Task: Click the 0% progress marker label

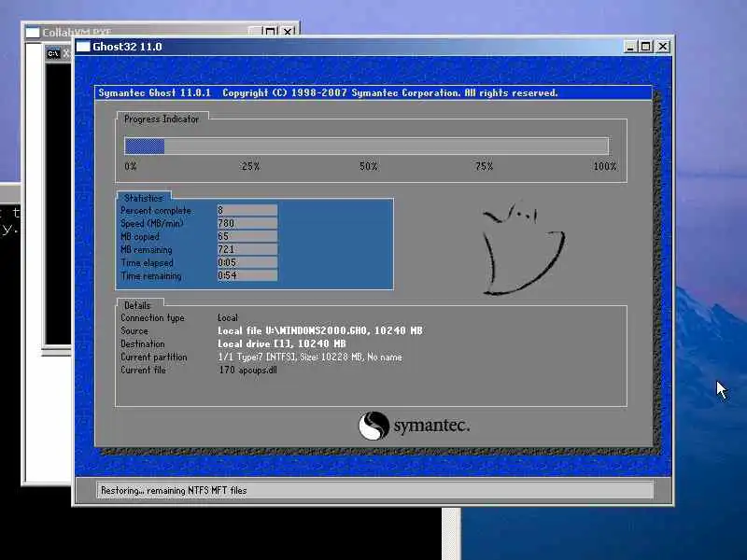Action: 131,166
